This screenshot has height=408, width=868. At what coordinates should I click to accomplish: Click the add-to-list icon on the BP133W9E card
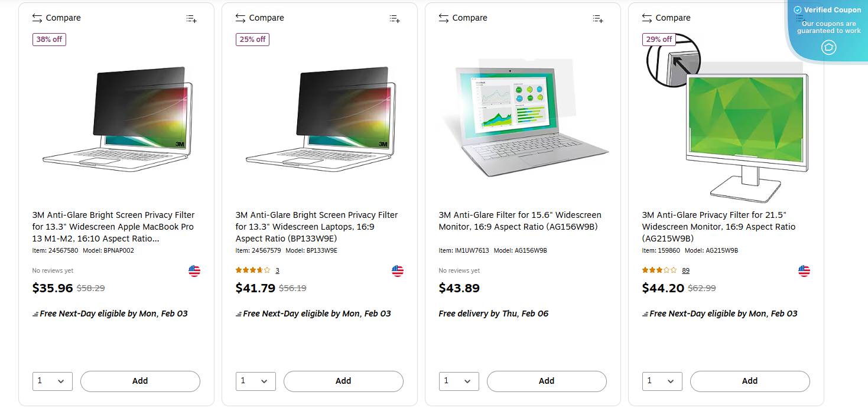(x=394, y=18)
